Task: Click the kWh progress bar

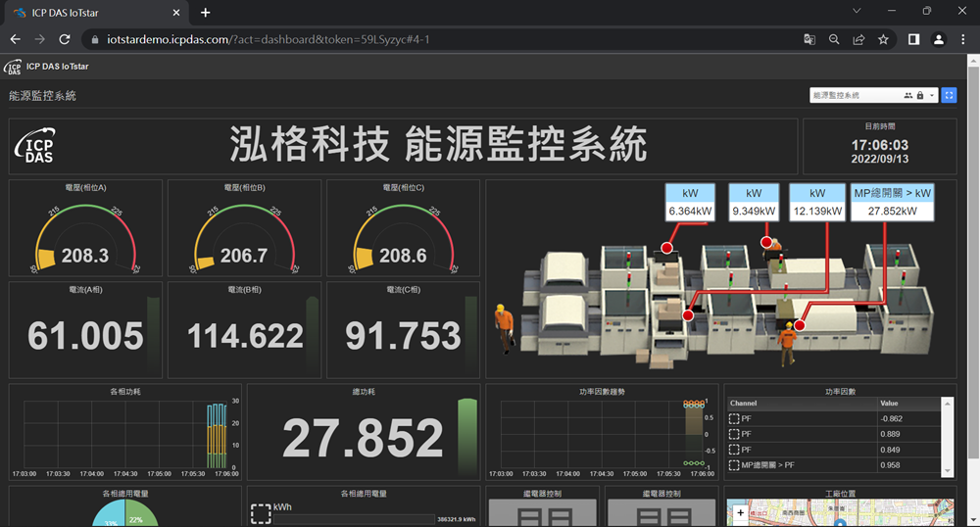Action: click(x=354, y=519)
